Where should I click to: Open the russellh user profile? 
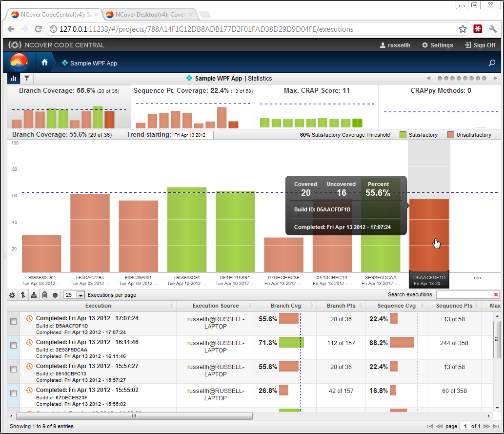[395, 45]
